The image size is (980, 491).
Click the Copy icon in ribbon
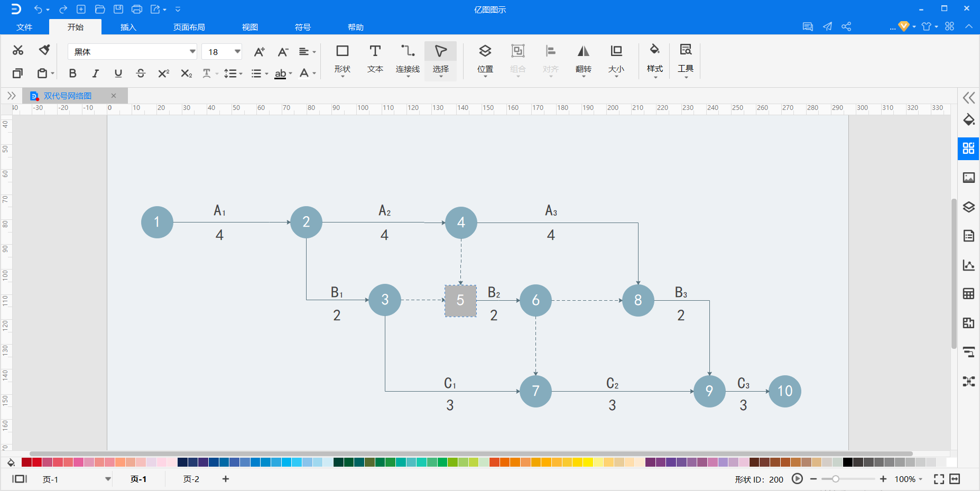click(17, 73)
